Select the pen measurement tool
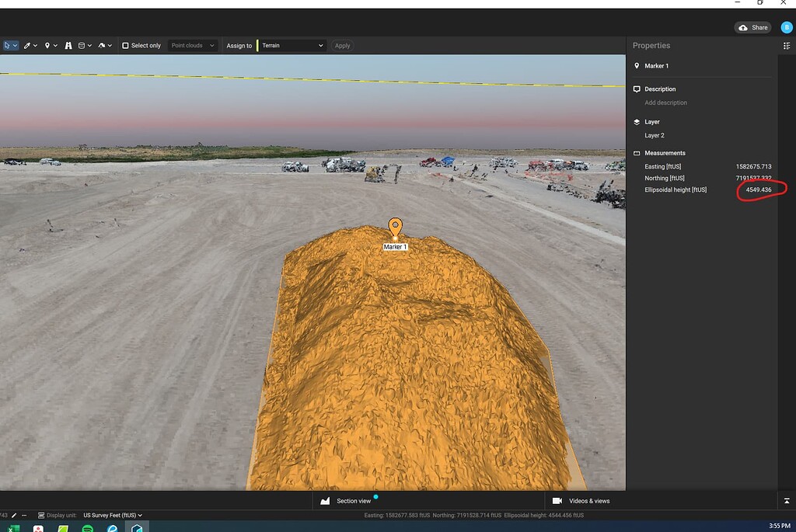 [x=27, y=45]
